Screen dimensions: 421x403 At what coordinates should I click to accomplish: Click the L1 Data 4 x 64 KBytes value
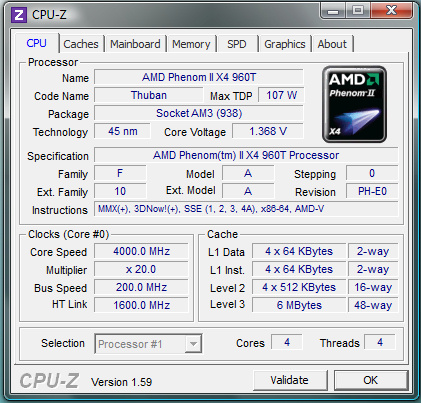(x=299, y=251)
